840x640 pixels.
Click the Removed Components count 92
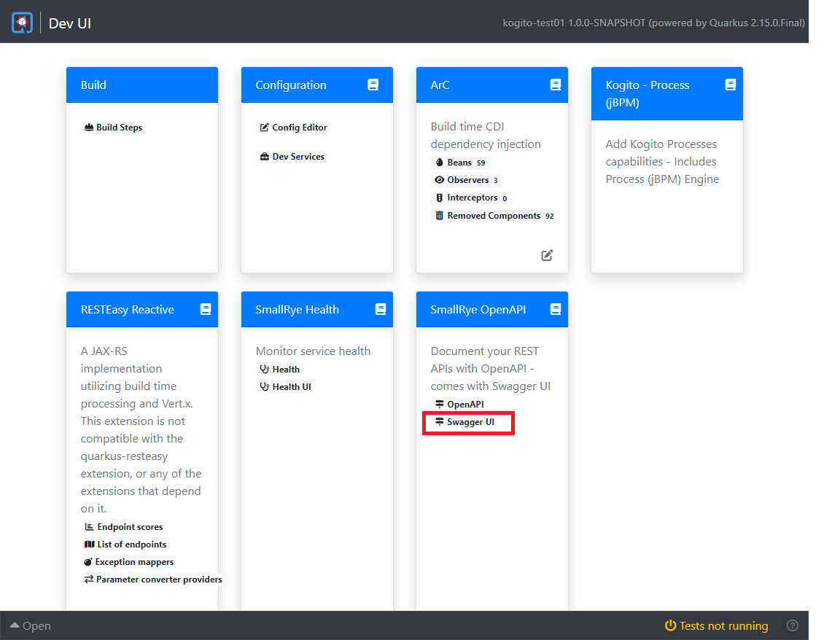click(x=550, y=216)
